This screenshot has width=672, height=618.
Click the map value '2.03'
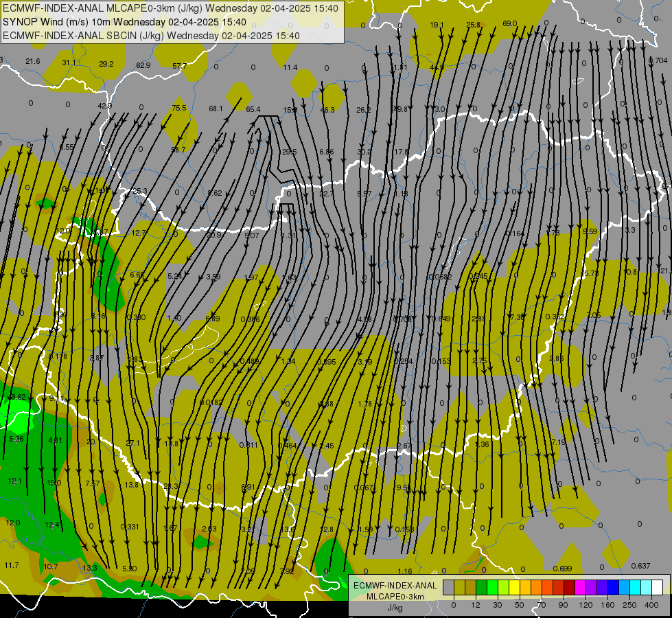(x=209, y=529)
